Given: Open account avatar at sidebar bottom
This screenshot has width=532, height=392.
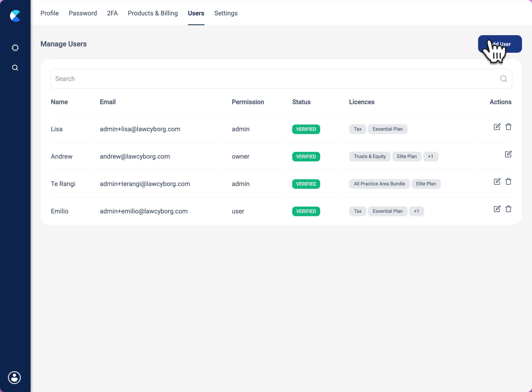Looking at the screenshot, I should [x=15, y=377].
